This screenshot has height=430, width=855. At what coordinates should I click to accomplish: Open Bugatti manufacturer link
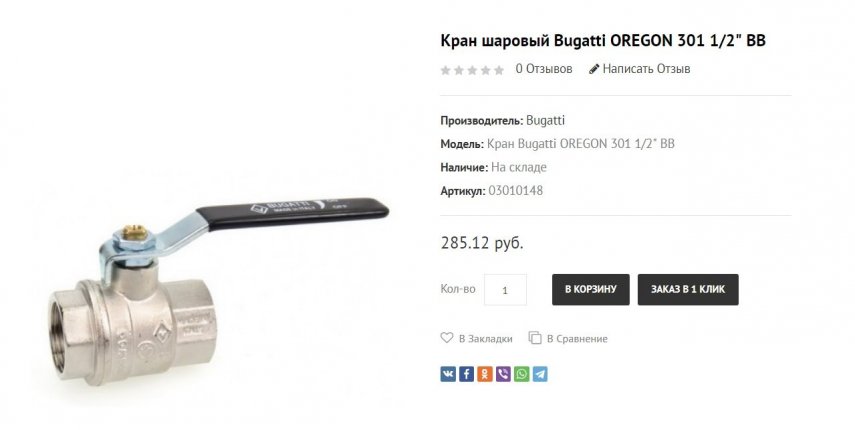click(x=545, y=120)
